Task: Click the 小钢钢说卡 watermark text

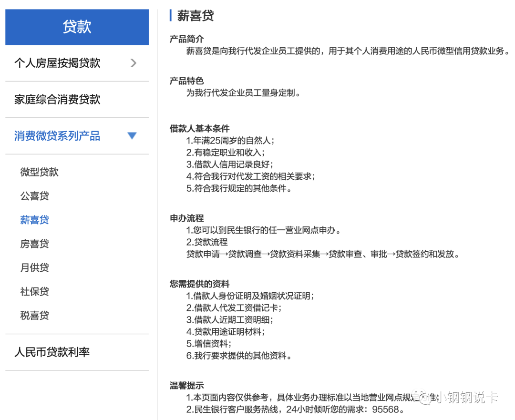Action: click(465, 397)
